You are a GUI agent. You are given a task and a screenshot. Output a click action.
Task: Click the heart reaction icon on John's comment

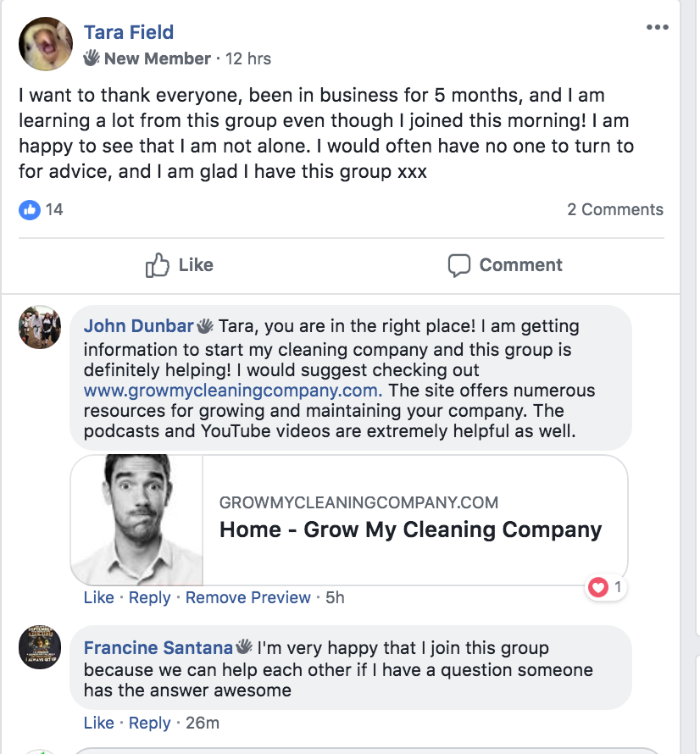(599, 587)
